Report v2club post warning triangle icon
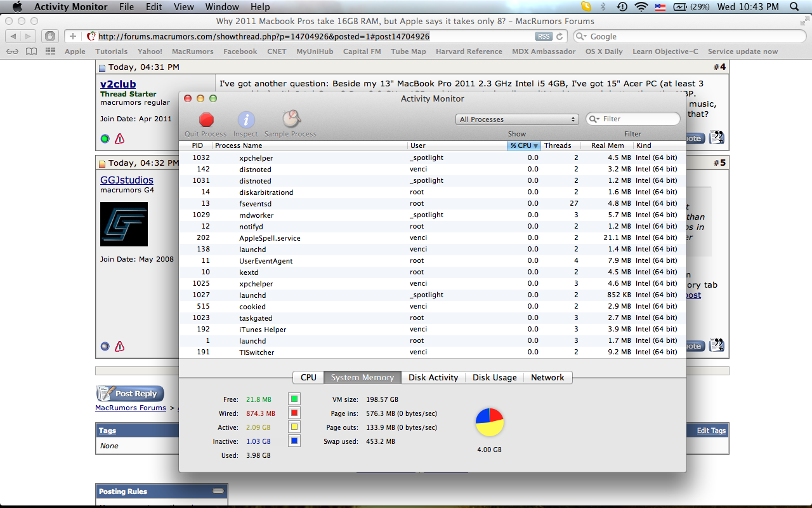Viewport: 812px width, 508px height. [x=119, y=138]
